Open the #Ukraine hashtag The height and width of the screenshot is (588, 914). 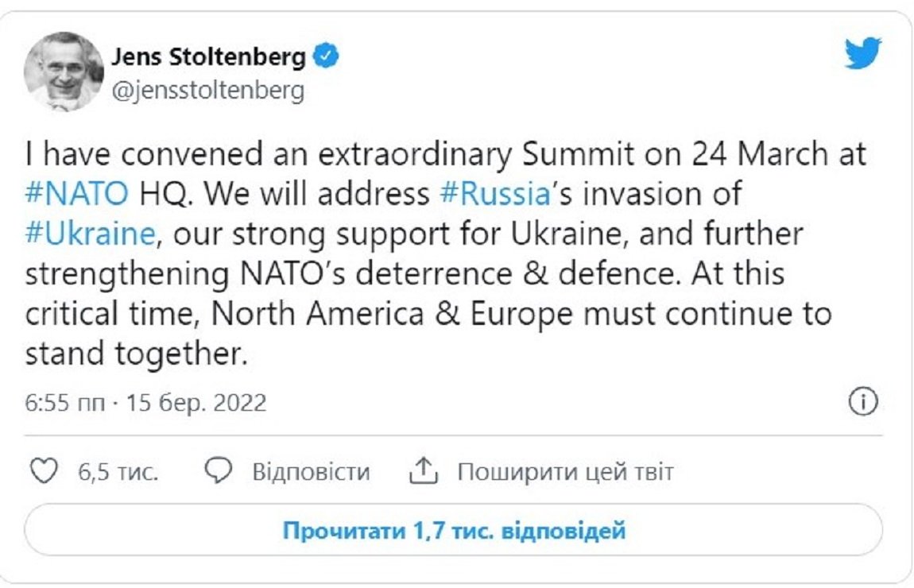click(x=89, y=234)
